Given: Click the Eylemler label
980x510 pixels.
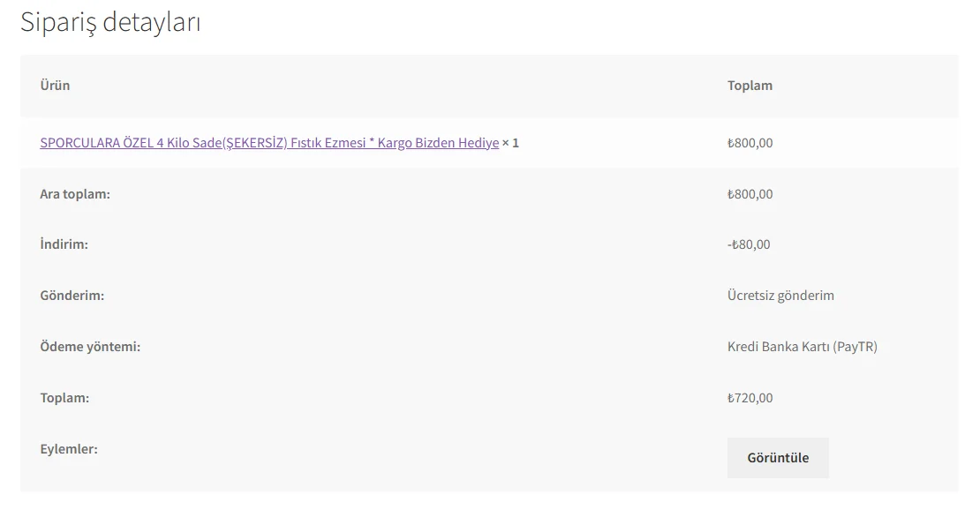Looking at the screenshot, I should coord(69,449).
